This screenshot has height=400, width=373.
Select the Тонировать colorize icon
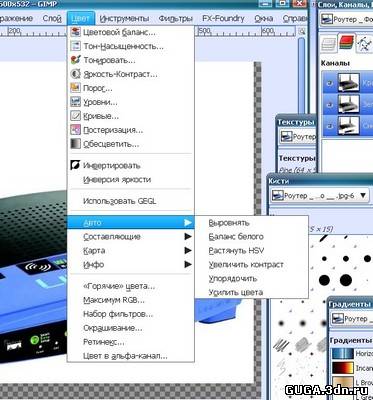75,60
